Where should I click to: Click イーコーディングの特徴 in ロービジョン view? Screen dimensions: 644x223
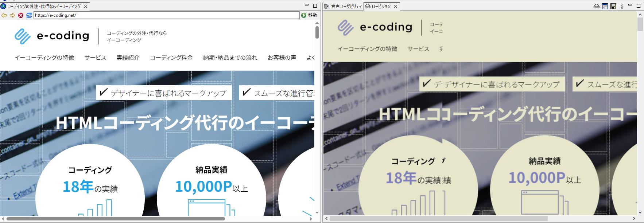point(368,49)
